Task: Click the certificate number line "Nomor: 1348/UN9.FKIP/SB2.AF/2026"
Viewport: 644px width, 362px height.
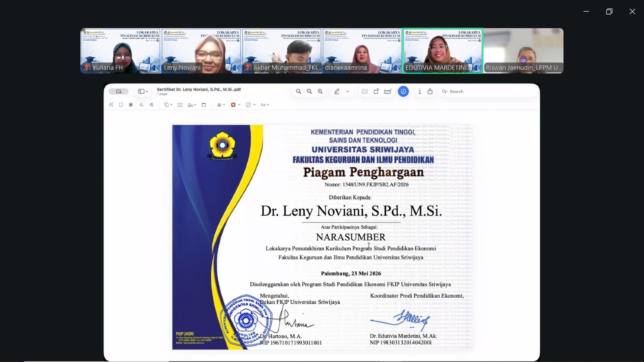Action: point(367,185)
